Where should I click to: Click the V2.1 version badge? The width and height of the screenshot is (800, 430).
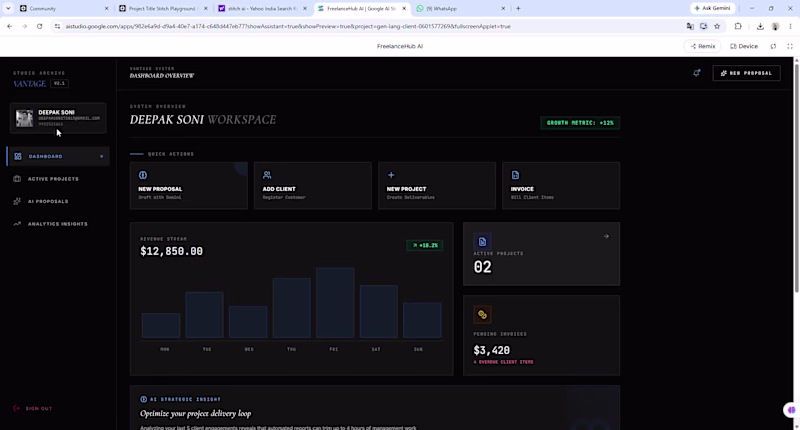[59, 83]
